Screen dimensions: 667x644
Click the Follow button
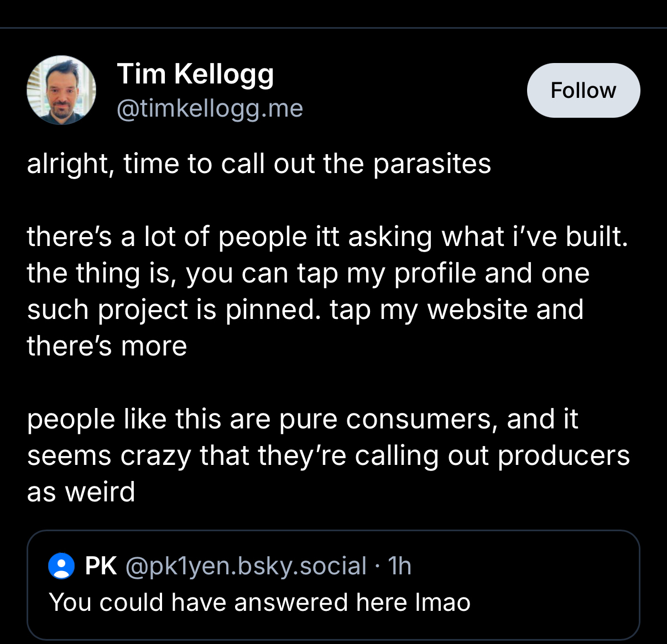click(x=583, y=90)
